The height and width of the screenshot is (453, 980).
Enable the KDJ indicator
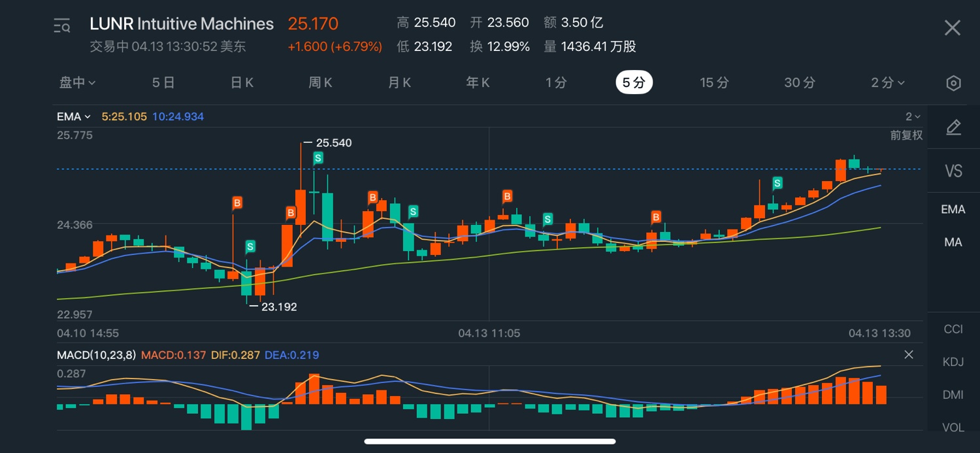coord(953,362)
